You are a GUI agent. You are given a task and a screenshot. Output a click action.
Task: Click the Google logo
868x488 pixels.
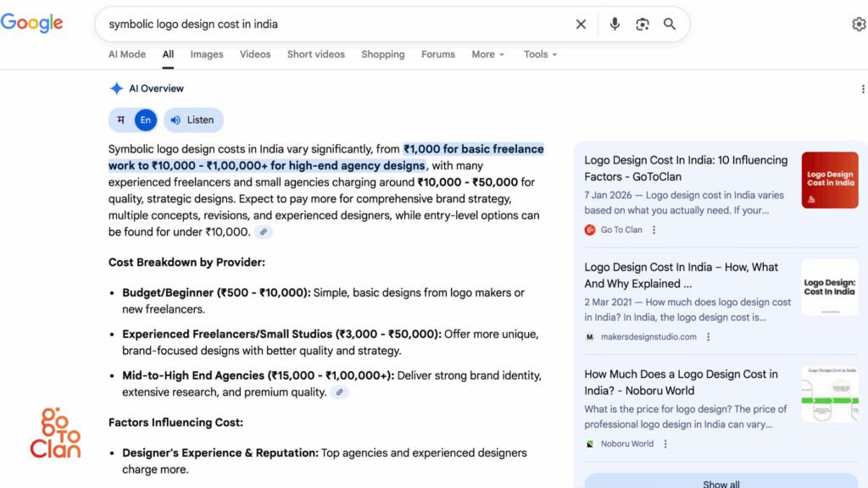tap(31, 23)
